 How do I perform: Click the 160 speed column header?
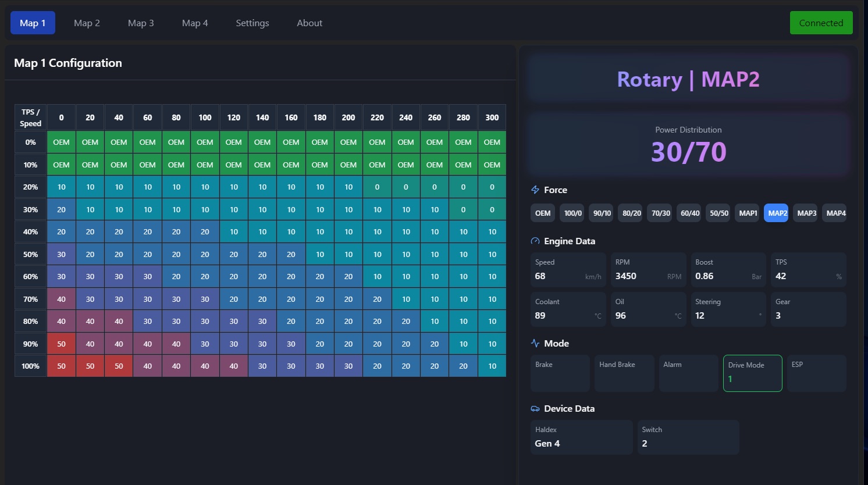coord(291,117)
